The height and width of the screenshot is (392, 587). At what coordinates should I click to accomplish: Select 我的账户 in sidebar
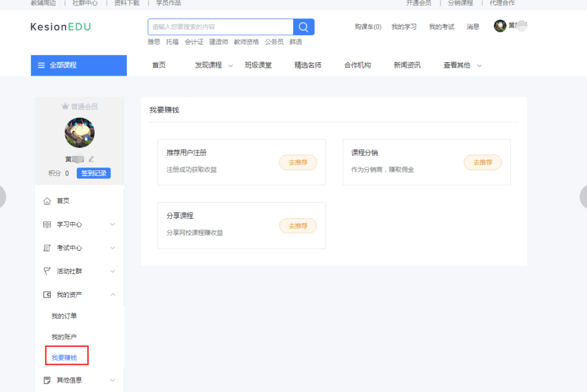point(64,337)
